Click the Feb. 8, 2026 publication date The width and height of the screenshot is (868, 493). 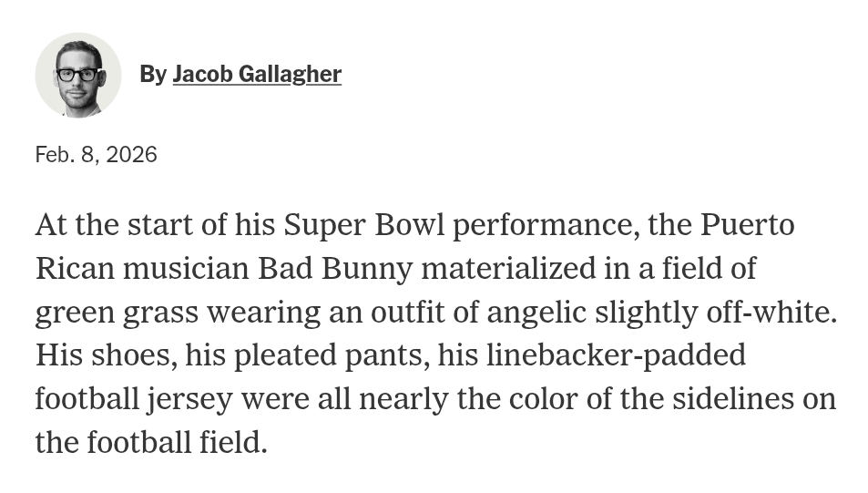coord(97,155)
